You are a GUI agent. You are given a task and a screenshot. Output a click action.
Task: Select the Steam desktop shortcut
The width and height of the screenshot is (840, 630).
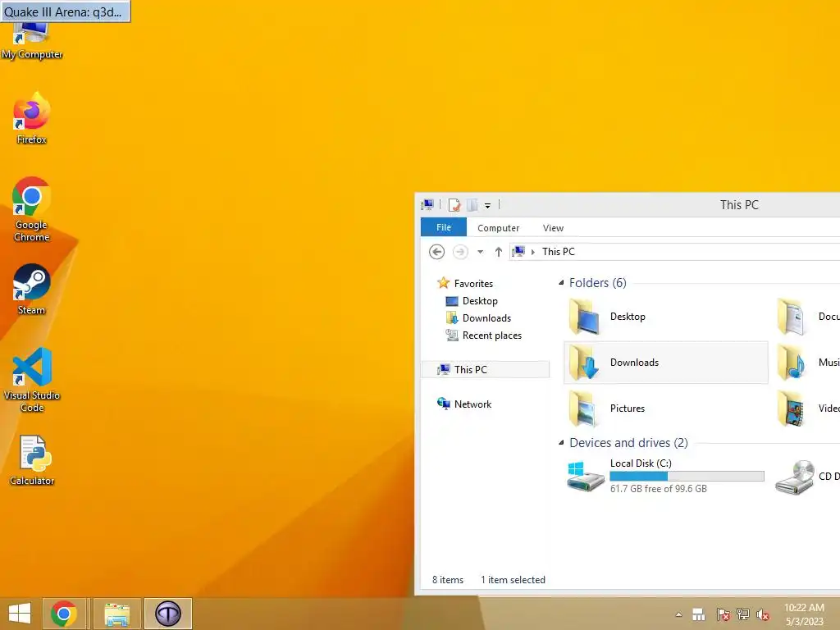(32, 289)
